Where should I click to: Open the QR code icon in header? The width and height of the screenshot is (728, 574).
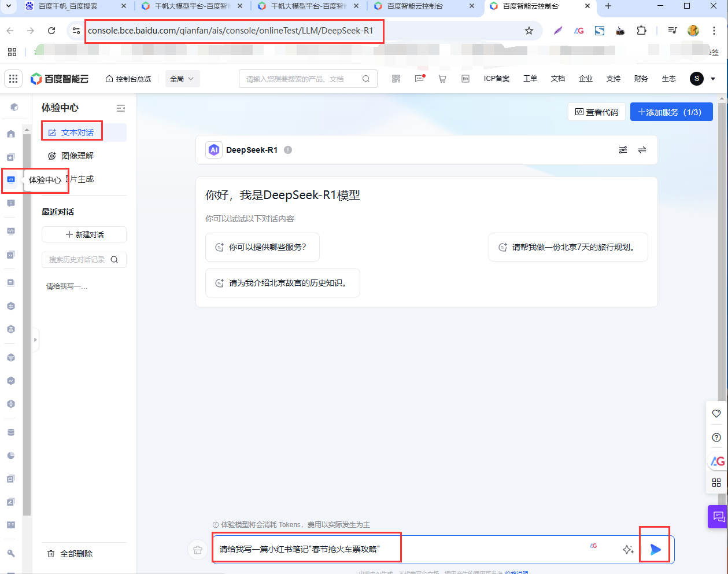(396, 79)
